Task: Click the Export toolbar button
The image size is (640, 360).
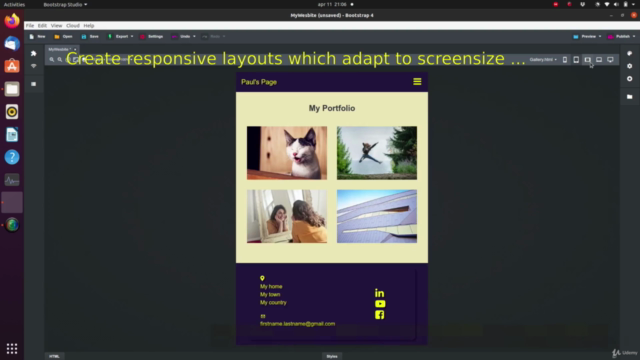Action: [118, 36]
